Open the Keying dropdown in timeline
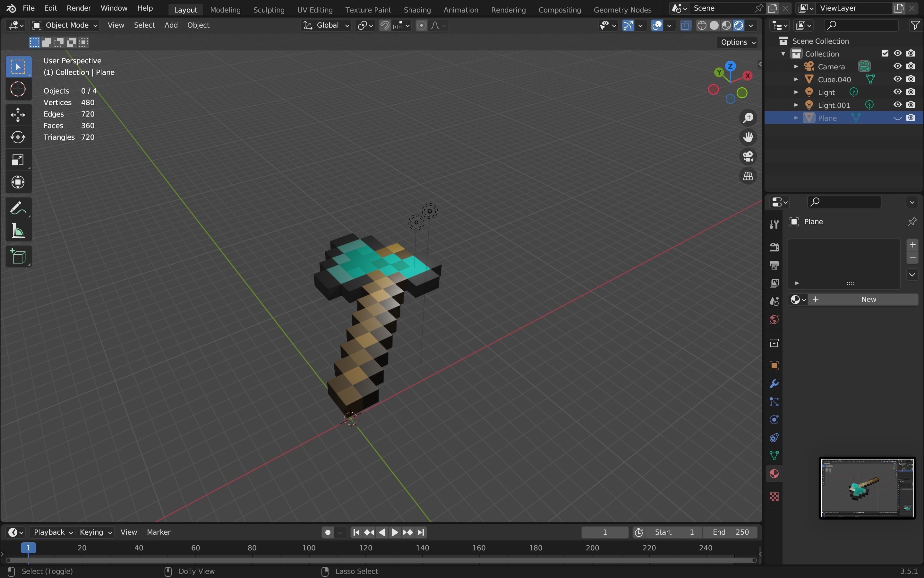 96,532
